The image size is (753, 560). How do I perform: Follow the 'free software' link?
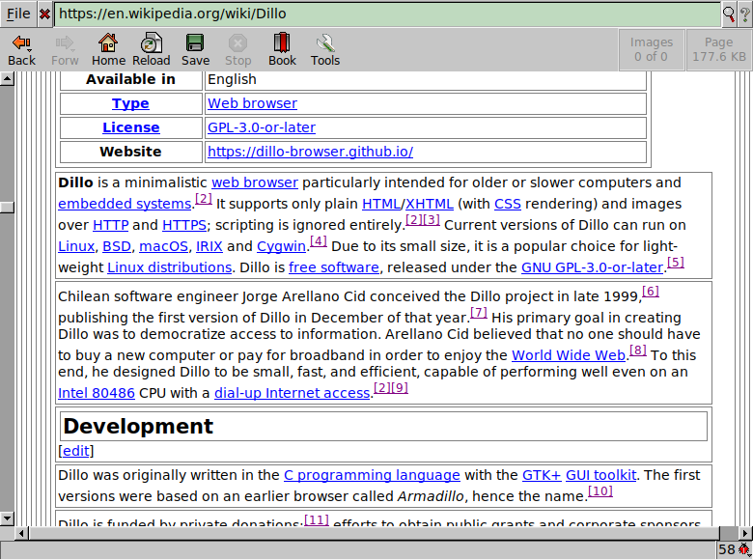(334, 267)
